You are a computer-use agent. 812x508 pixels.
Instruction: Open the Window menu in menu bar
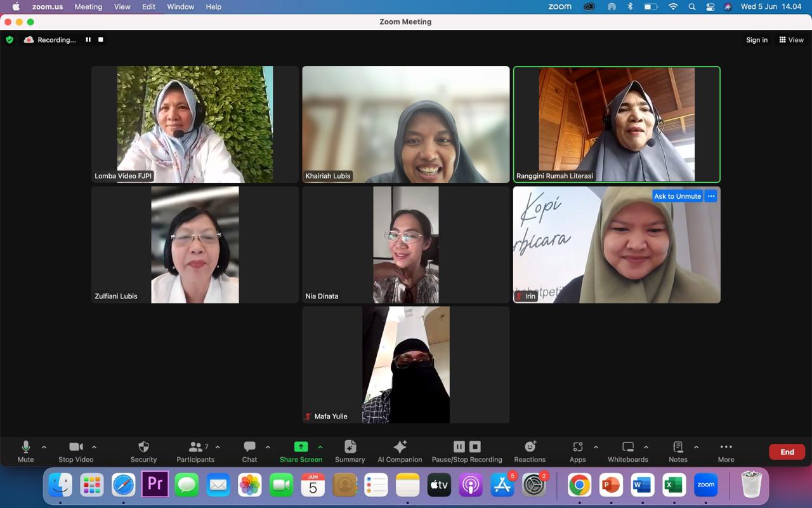[x=180, y=6]
